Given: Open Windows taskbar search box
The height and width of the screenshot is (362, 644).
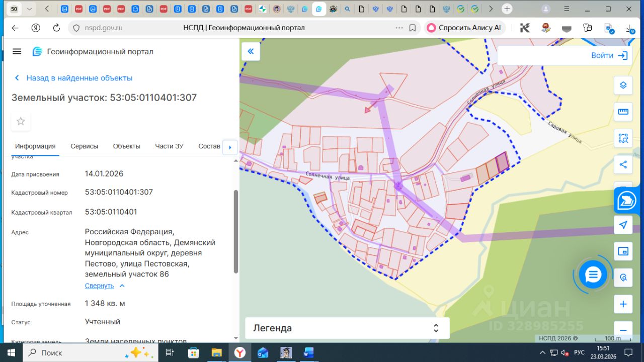Looking at the screenshot, I should pyautogui.click(x=75, y=352).
